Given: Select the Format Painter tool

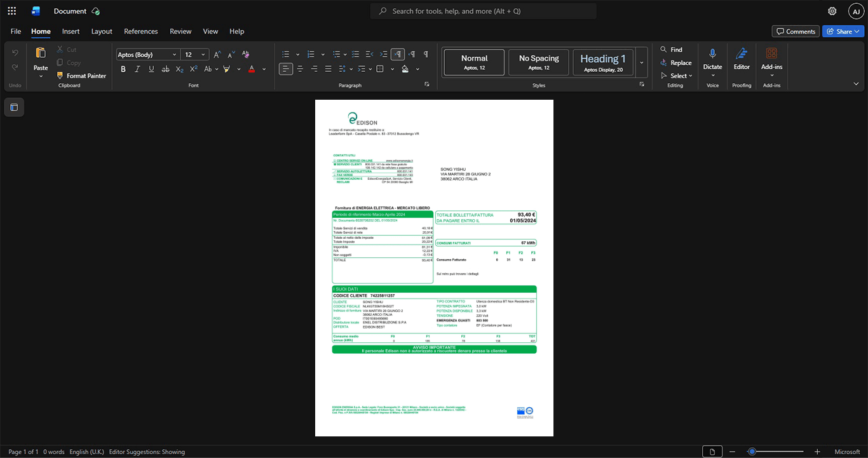Looking at the screenshot, I should (81, 76).
